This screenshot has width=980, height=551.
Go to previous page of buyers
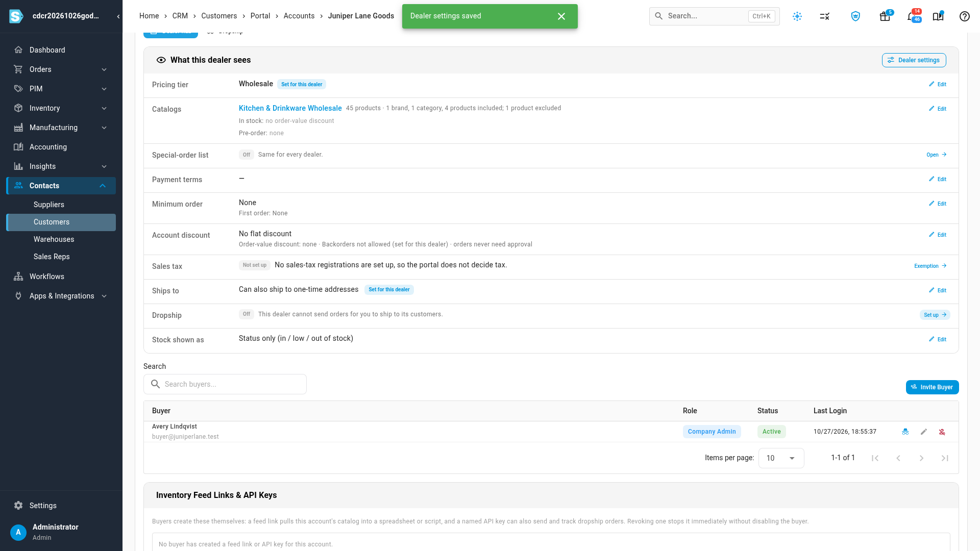click(898, 458)
